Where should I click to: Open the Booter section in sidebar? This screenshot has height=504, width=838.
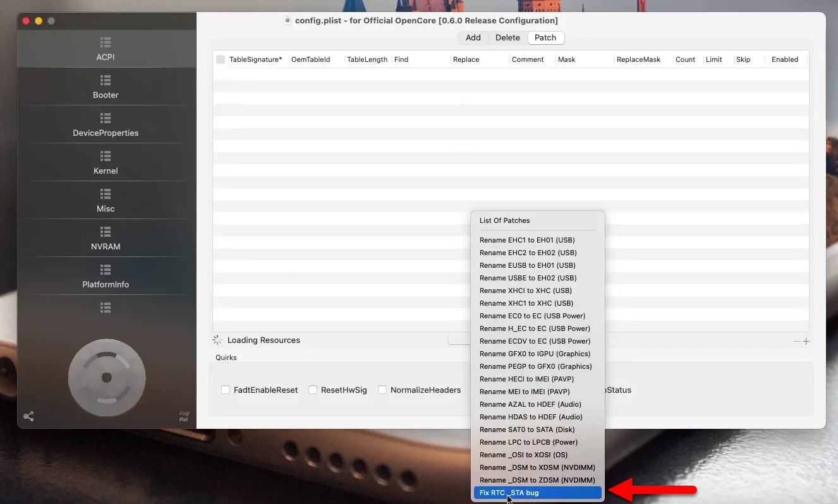106,87
